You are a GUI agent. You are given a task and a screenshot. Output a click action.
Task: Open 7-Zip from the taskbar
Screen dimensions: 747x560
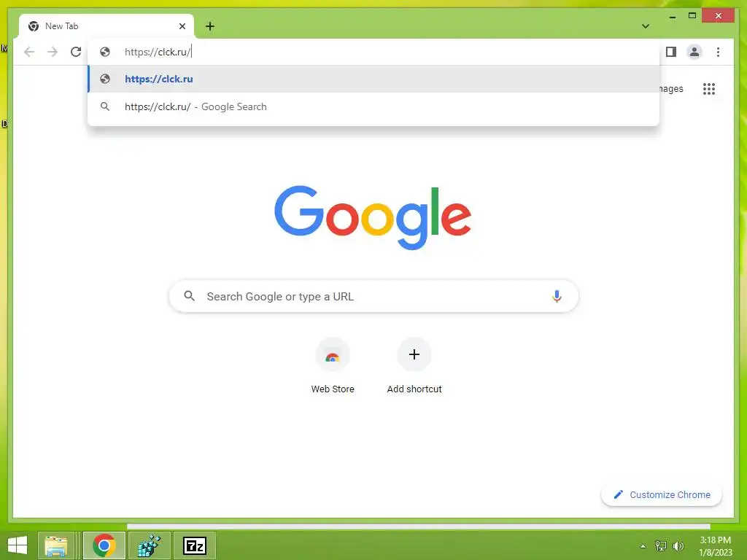point(194,545)
